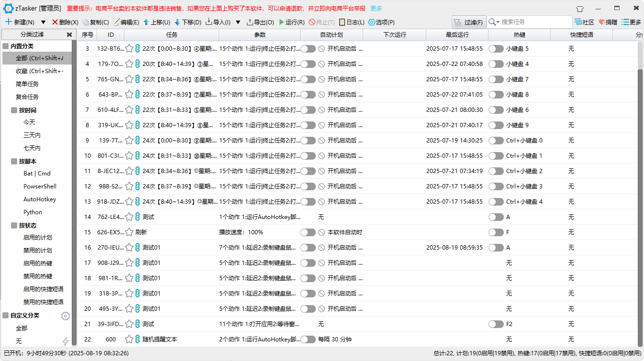
Task: Open settings gear beside 自定义分类
Action: 66,316
